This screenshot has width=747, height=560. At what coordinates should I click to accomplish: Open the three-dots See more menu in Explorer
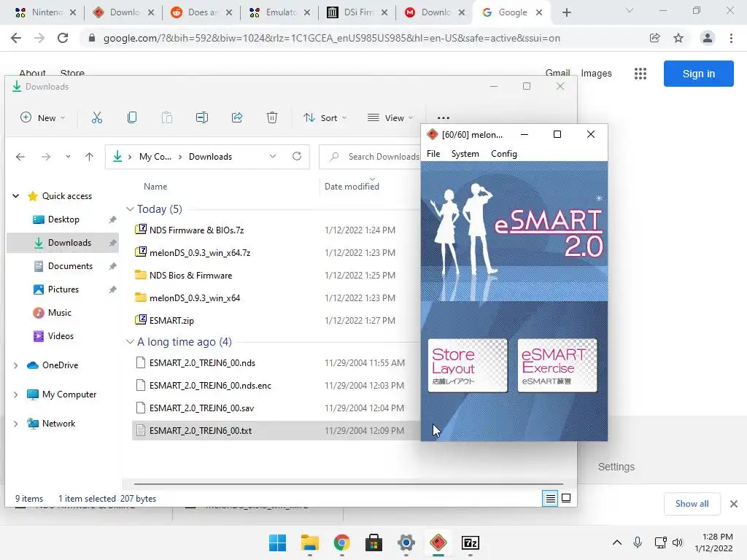[443, 117]
